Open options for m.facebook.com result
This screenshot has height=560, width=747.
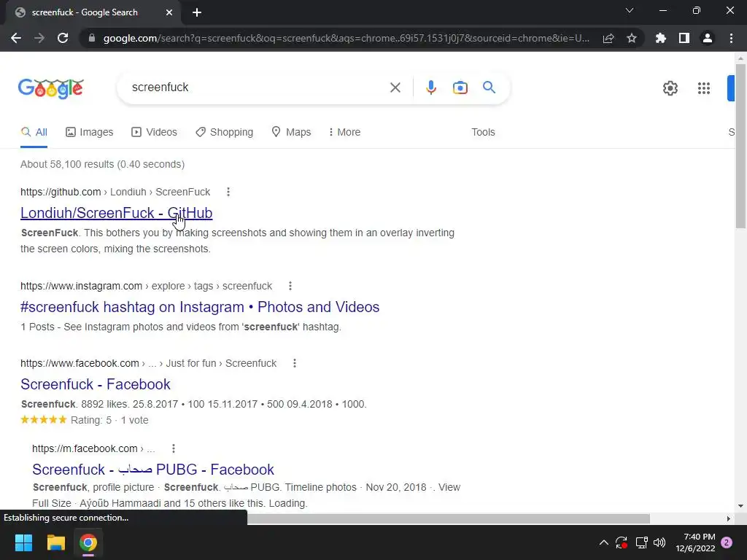click(x=174, y=448)
